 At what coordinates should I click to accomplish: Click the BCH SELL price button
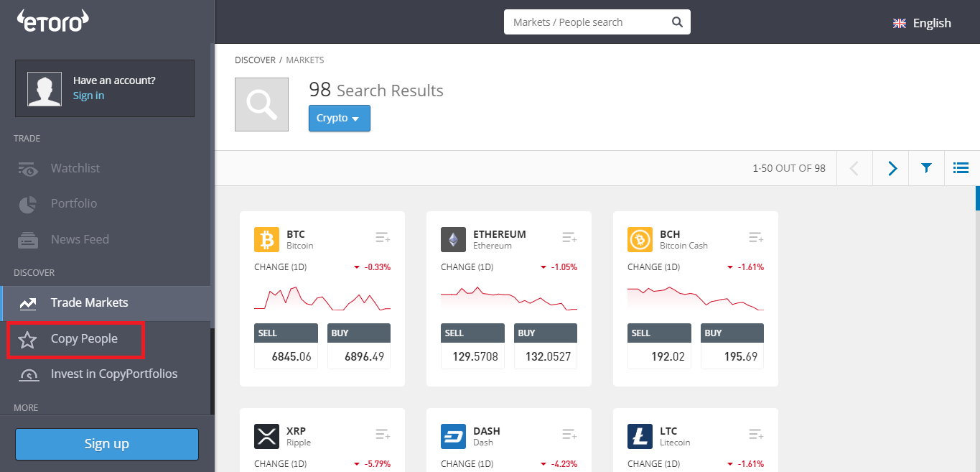pos(659,346)
